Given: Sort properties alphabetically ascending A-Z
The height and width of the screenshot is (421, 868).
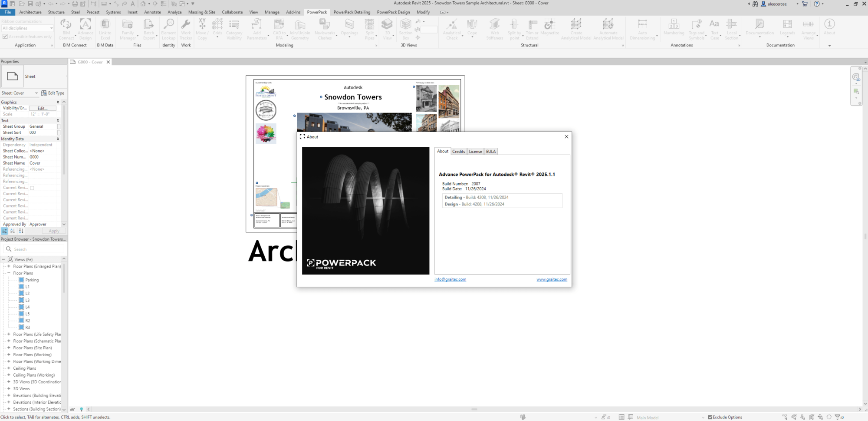Looking at the screenshot, I should tap(13, 231).
